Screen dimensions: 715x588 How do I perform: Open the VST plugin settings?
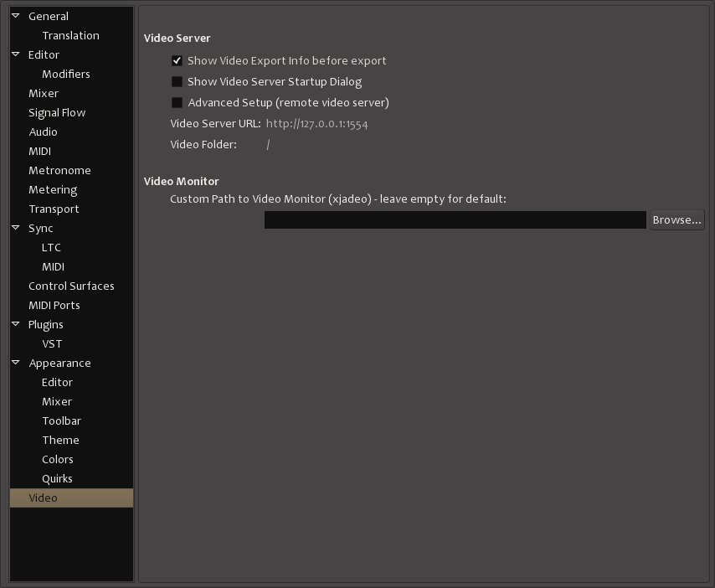click(x=52, y=343)
